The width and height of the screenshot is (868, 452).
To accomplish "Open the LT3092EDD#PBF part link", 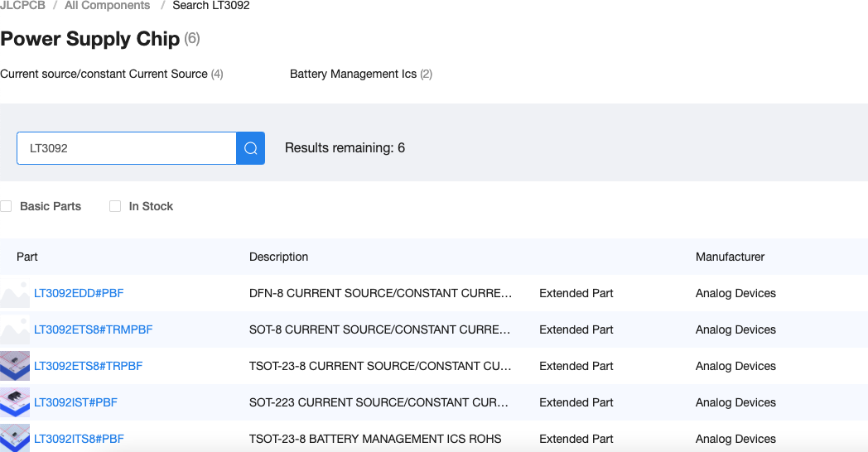I will (79, 293).
